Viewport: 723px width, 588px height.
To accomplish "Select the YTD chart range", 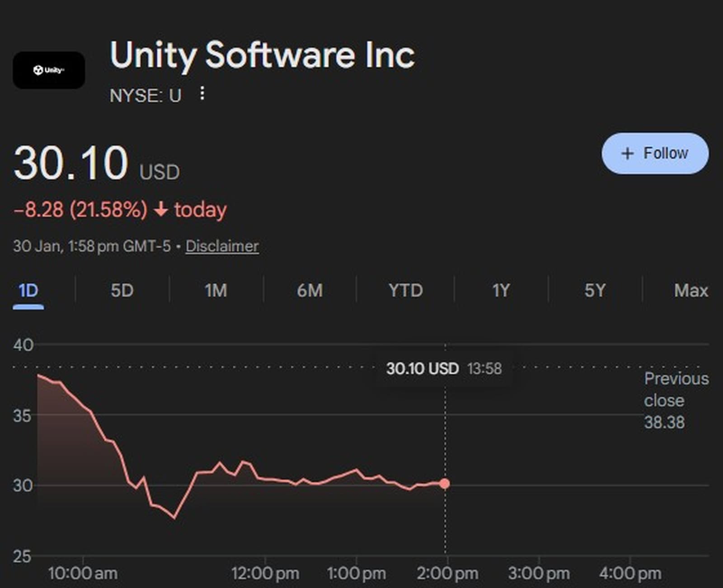I will click(406, 291).
